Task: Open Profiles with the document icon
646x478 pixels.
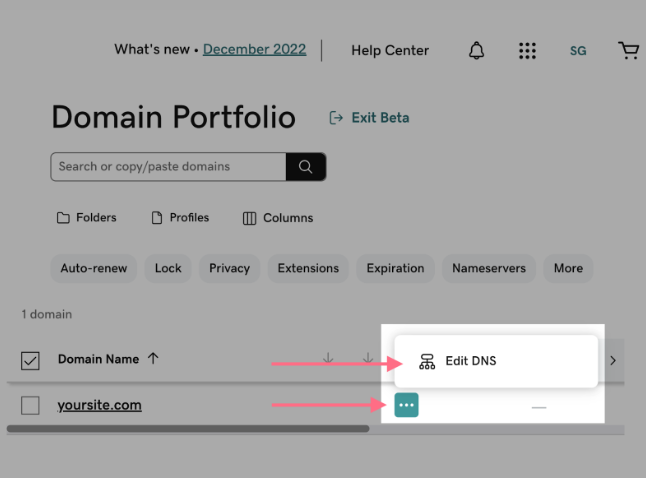Action: [x=180, y=218]
